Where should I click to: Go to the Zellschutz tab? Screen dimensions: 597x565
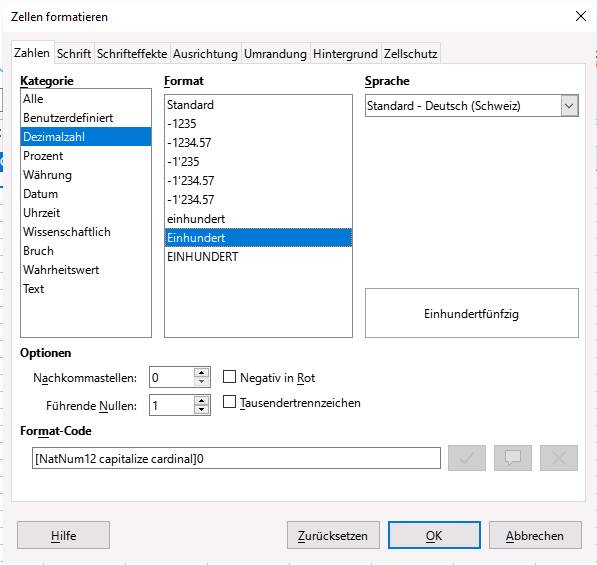click(410, 54)
